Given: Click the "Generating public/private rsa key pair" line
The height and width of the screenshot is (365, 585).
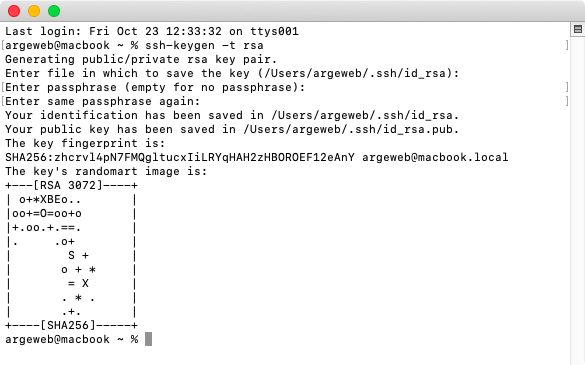Looking at the screenshot, I should (x=141, y=59).
